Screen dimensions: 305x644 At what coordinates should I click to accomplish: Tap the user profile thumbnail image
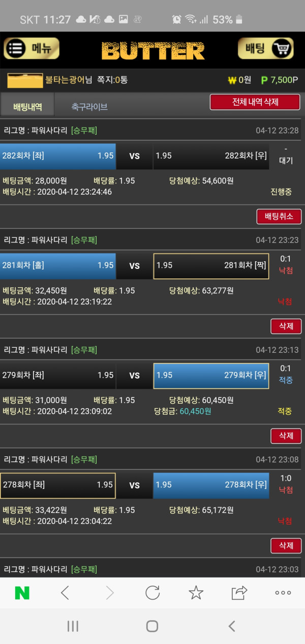[x=25, y=80]
